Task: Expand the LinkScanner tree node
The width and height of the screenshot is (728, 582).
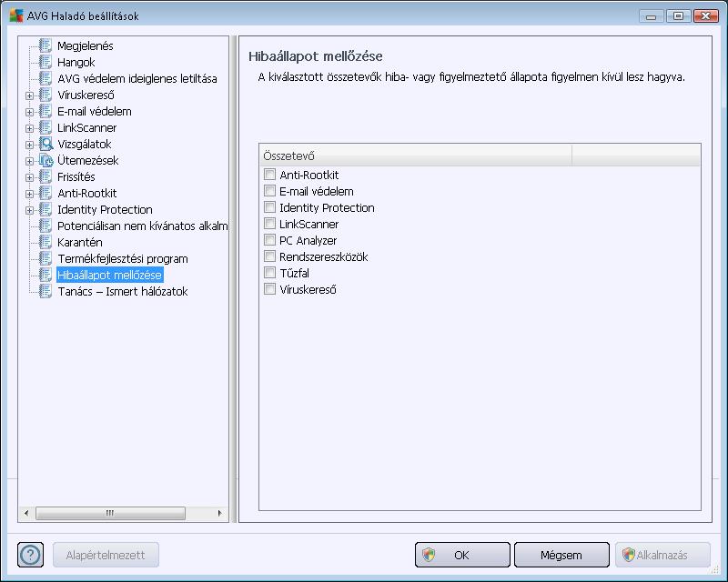Action: tap(29, 128)
